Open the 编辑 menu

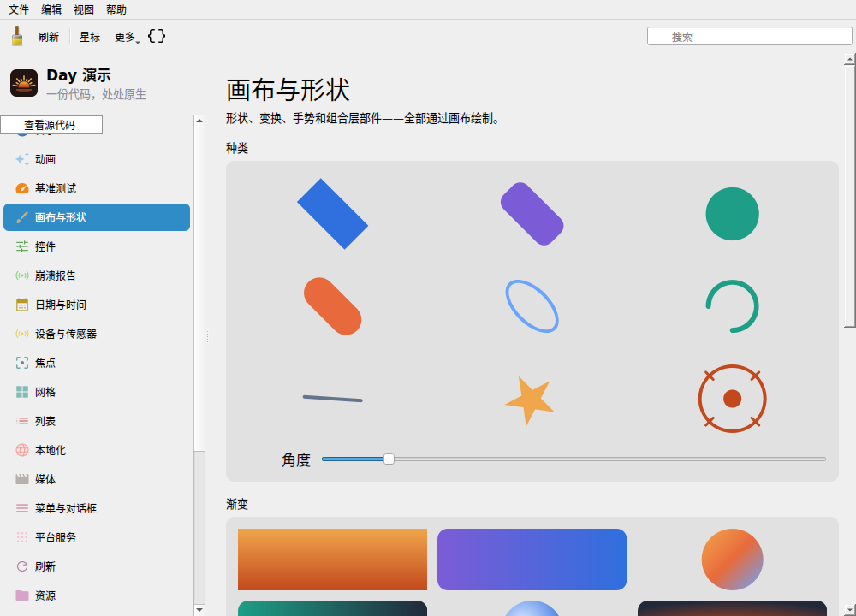coord(51,9)
